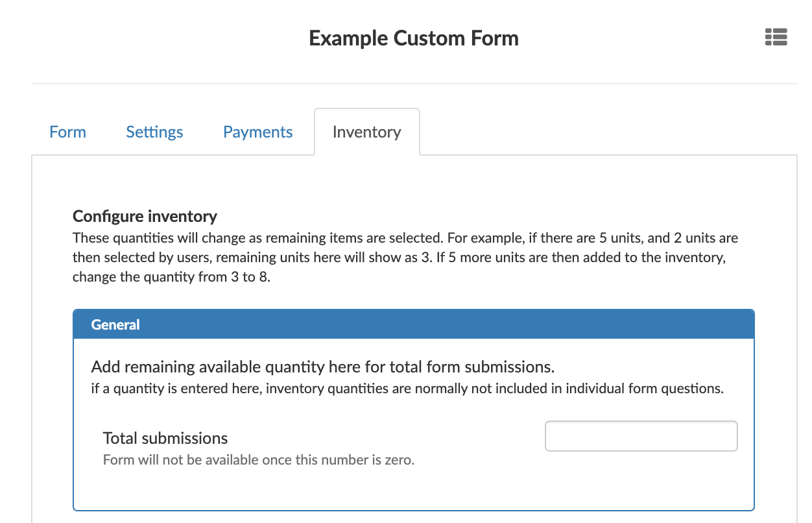Click the Settings link next to Form
Screen dimensions: 812x523
(x=154, y=132)
